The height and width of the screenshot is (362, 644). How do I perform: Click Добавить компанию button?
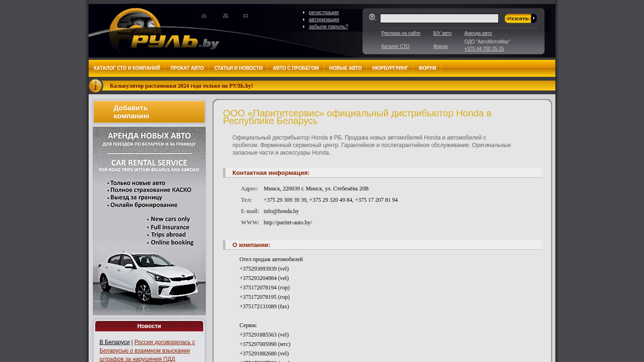(x=149, y=112)
